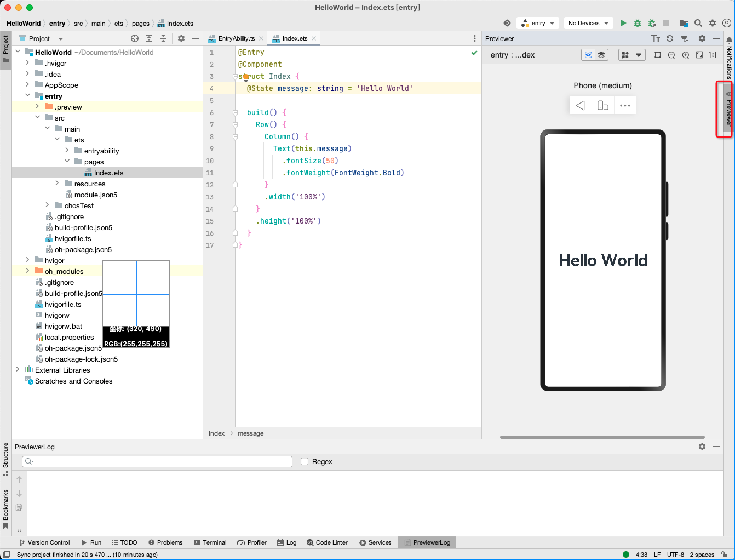
Task: Open more options dots above phone preview
Action: pyautogui.click(x=625, y=105)
